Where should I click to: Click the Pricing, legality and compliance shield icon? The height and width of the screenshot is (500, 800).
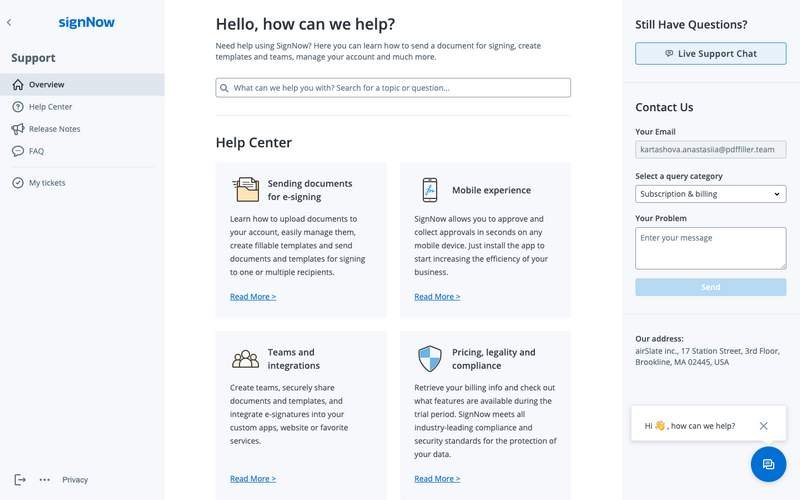click(x=429, y=359)
